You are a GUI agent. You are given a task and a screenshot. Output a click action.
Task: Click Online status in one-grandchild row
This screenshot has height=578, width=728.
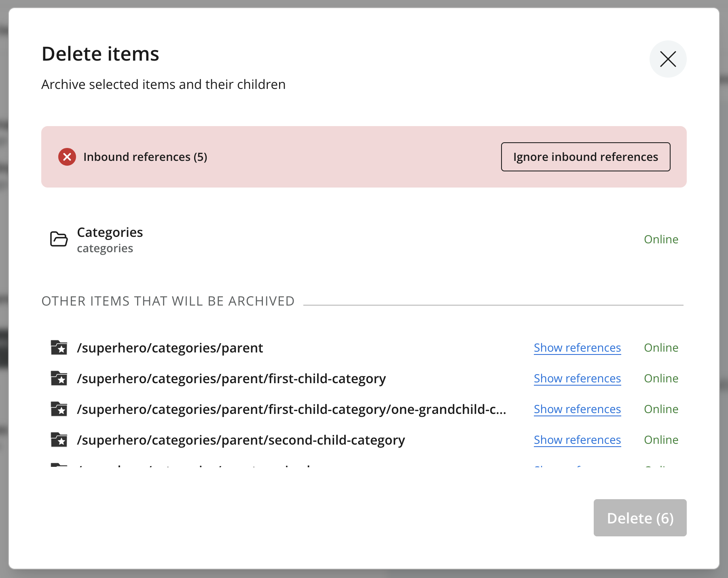coord(661,409)
